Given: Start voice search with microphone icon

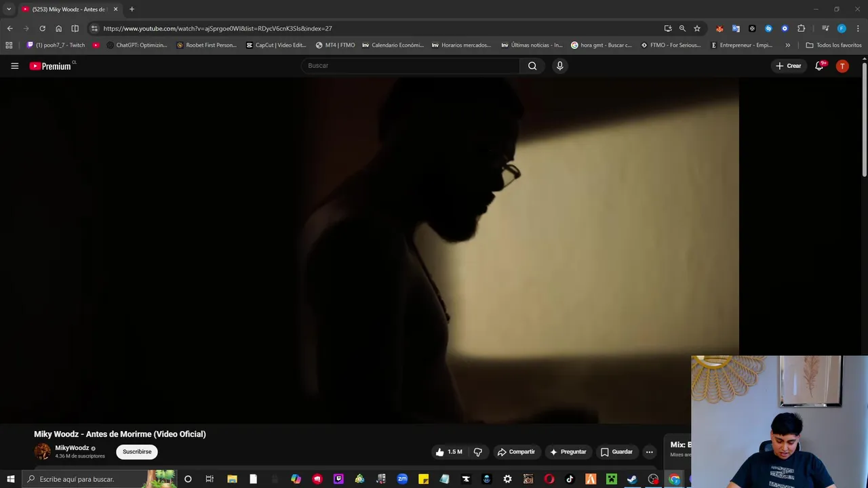Looking at the screenshot, I should 559,66.
